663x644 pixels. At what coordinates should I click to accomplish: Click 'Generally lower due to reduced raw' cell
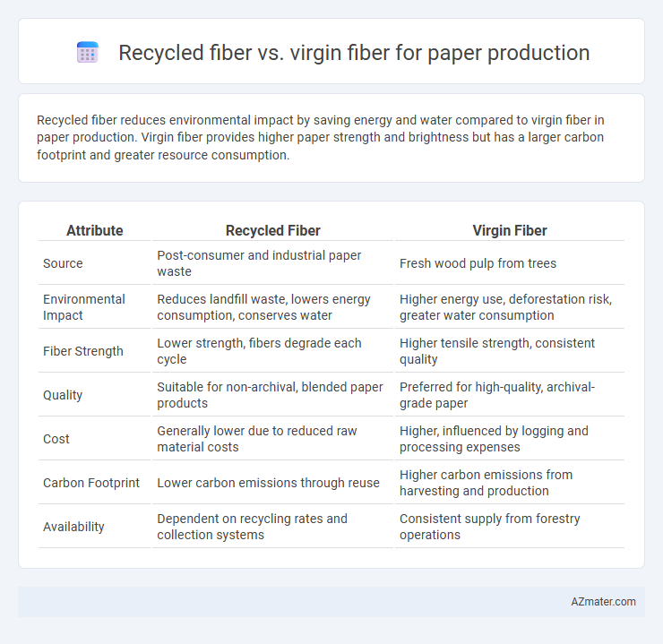272,439
